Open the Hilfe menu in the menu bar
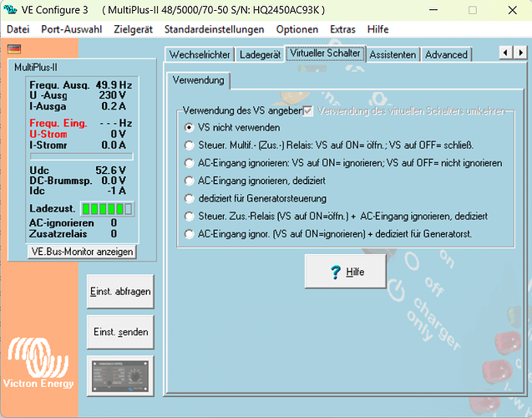Screen dimensions: 532x418 coord(378,29)
